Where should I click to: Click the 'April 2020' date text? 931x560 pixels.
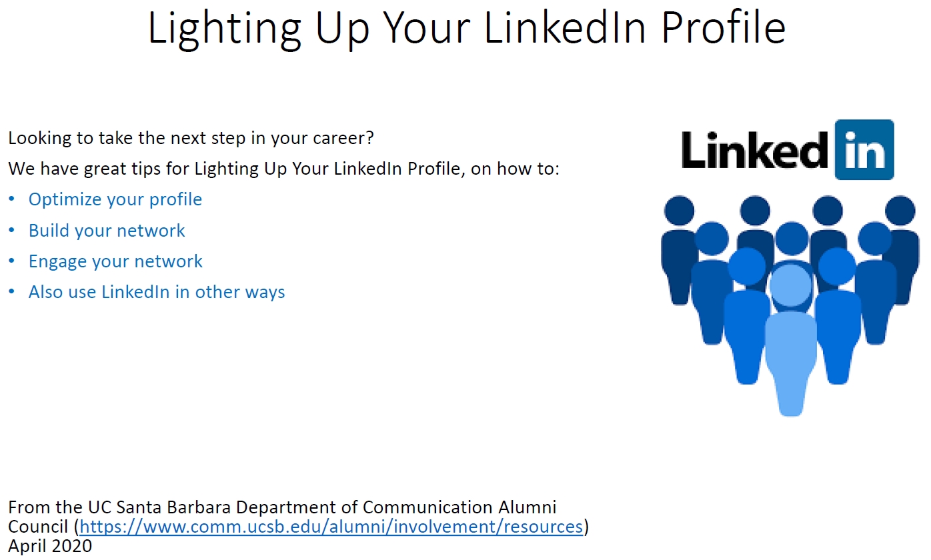[x=50, y=547]
